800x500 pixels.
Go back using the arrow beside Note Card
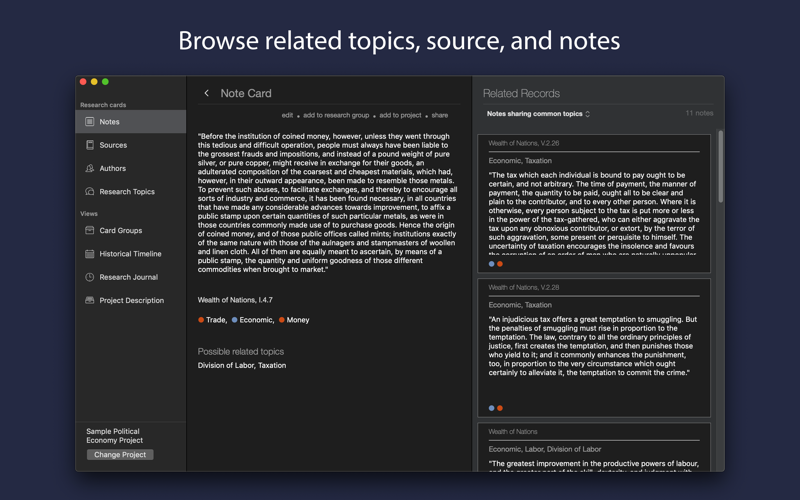point(207,93)
